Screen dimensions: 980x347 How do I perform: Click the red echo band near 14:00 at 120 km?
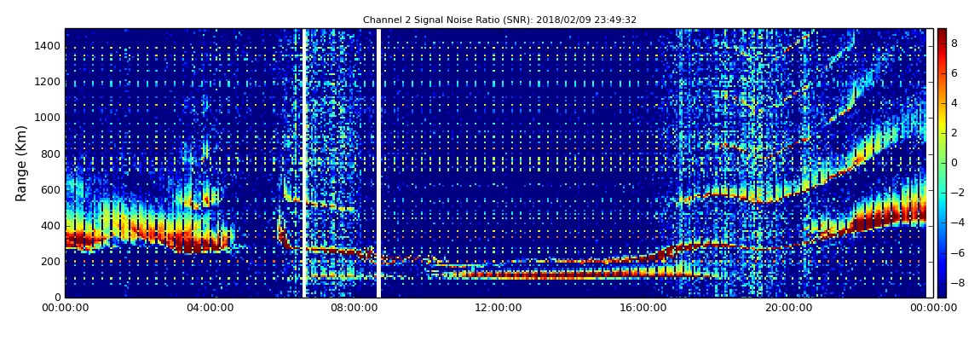(x=568, y=274)
